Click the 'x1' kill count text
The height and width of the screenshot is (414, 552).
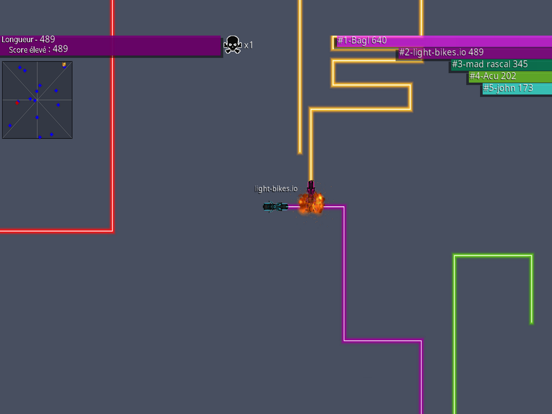249,45
